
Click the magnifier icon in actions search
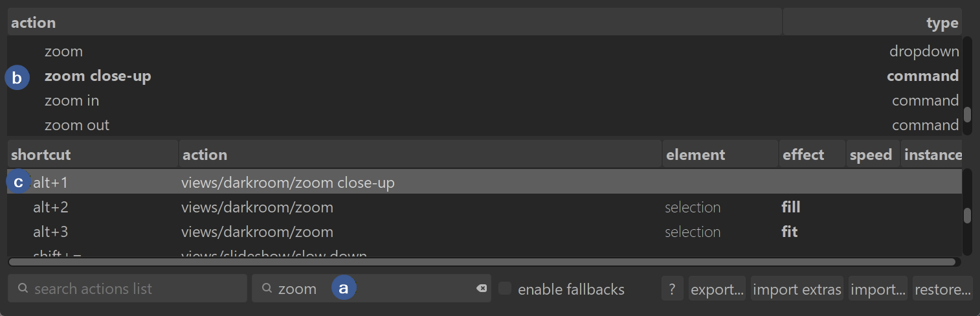(23, 289)
